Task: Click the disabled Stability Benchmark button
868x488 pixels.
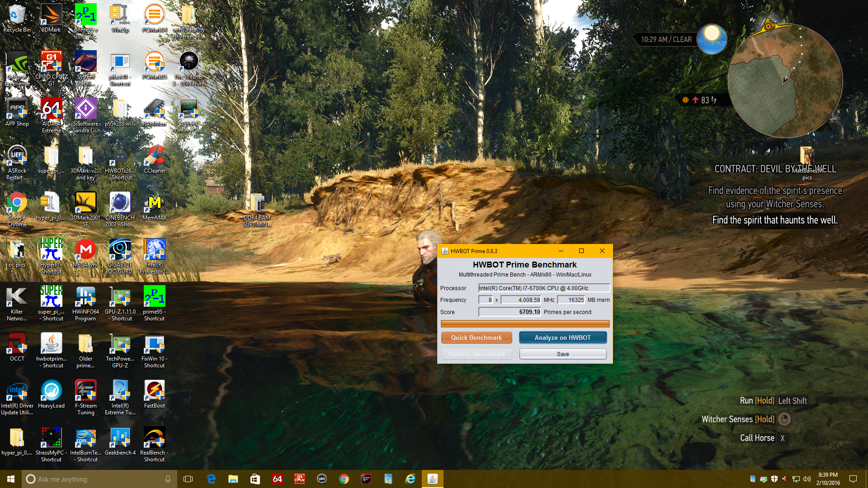Action: point(476,354)
